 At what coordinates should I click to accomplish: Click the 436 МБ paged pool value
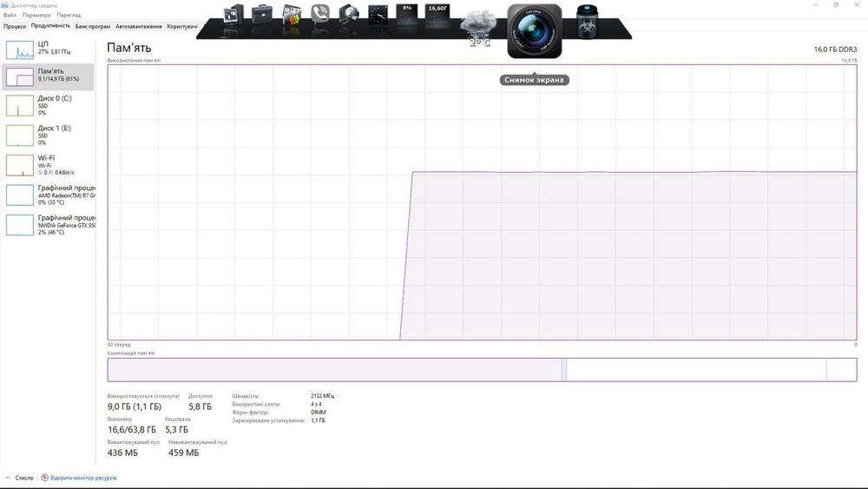(123, 453)
